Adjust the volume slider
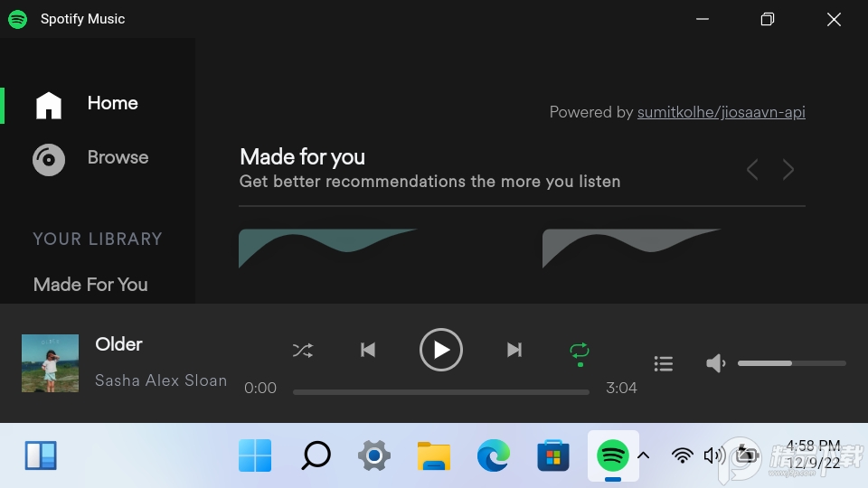 tap(792, 363)
